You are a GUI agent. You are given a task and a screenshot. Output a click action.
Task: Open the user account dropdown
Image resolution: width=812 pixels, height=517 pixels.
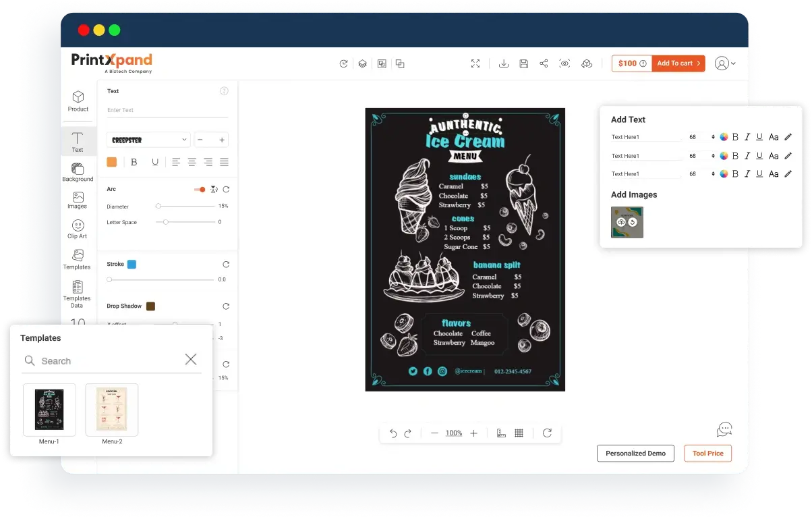pos(725,63)
